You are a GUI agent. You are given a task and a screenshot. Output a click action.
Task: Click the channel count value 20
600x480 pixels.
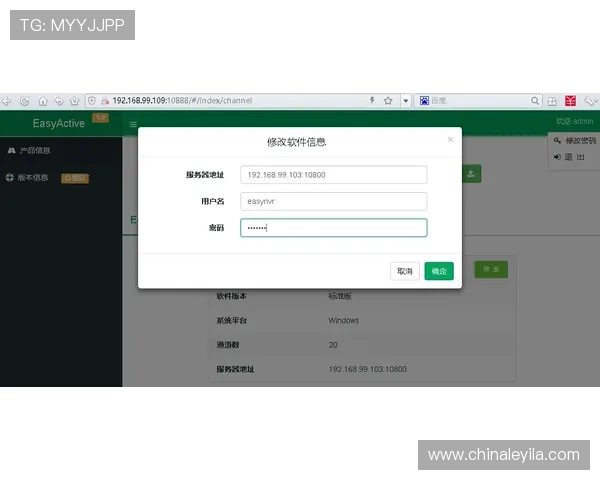pos(333,345)
